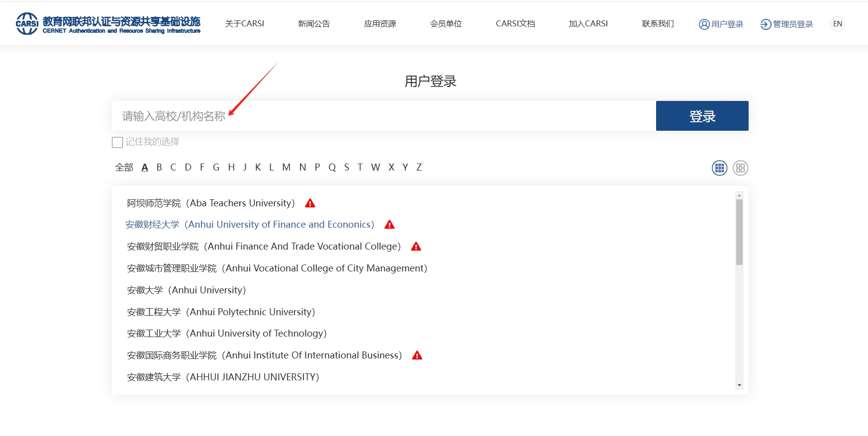Focus the institution name search field

(384, 116)
